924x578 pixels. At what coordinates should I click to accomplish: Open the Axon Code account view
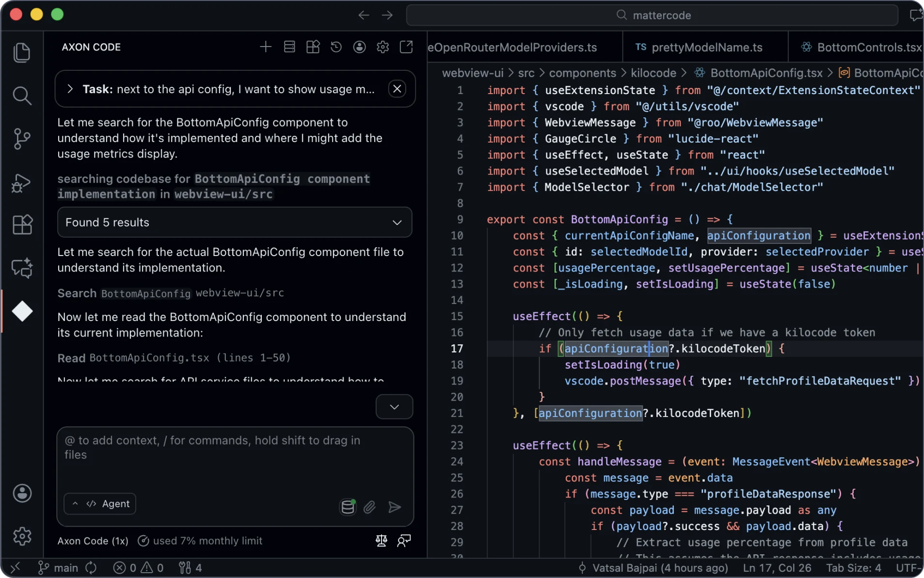point(360,47)
